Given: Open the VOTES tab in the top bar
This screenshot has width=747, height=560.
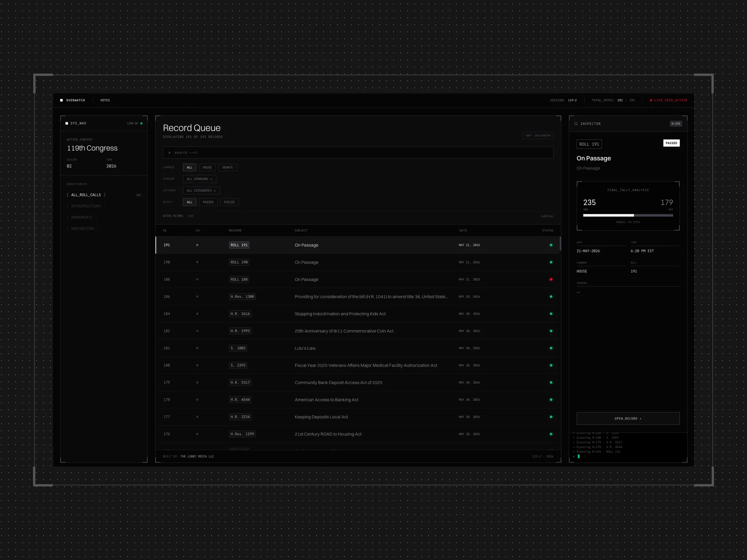Looking at the screenshot, I should click(105, 100).
